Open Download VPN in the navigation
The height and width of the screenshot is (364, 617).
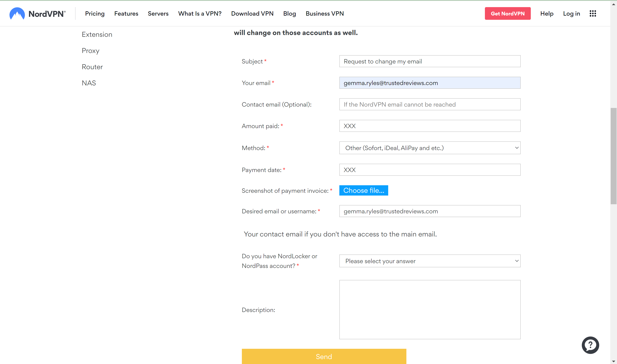pyautogui.click(x=252, y=13)
